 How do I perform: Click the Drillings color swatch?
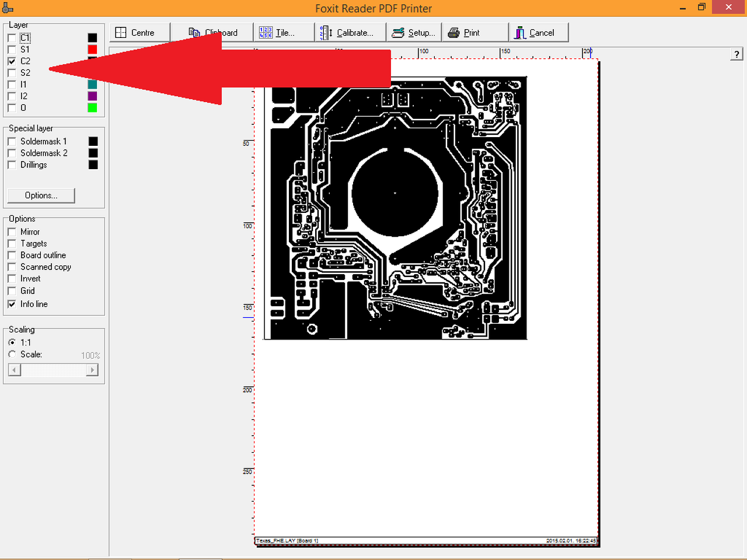point(93,165)
